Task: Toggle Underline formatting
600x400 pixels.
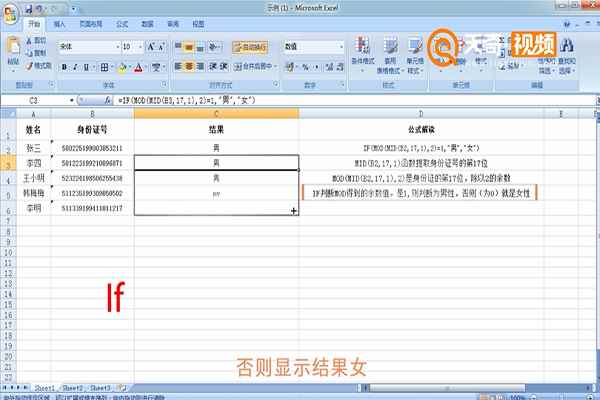Action: [86, 67]
